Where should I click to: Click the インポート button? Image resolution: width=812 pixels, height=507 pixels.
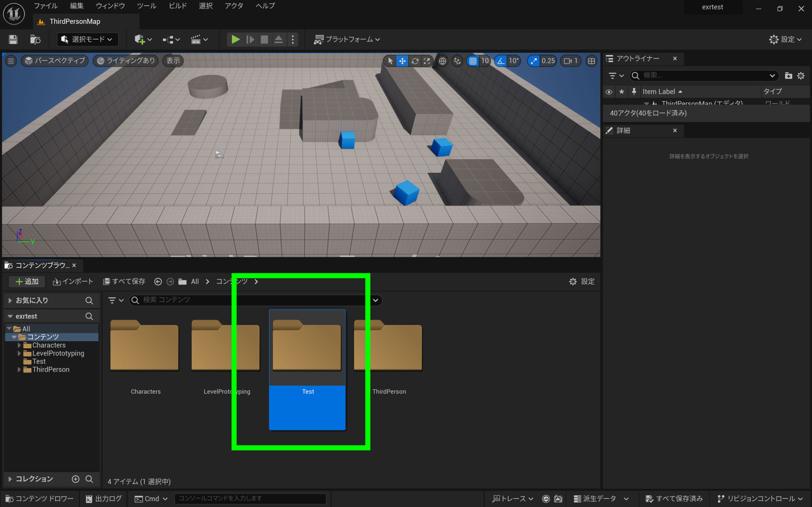point(73,281)
